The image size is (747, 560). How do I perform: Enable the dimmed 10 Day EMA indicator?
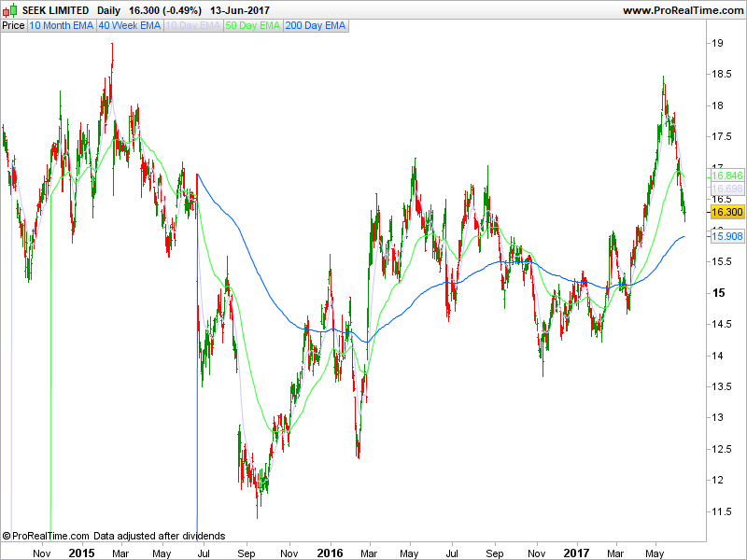click(193, 26)
